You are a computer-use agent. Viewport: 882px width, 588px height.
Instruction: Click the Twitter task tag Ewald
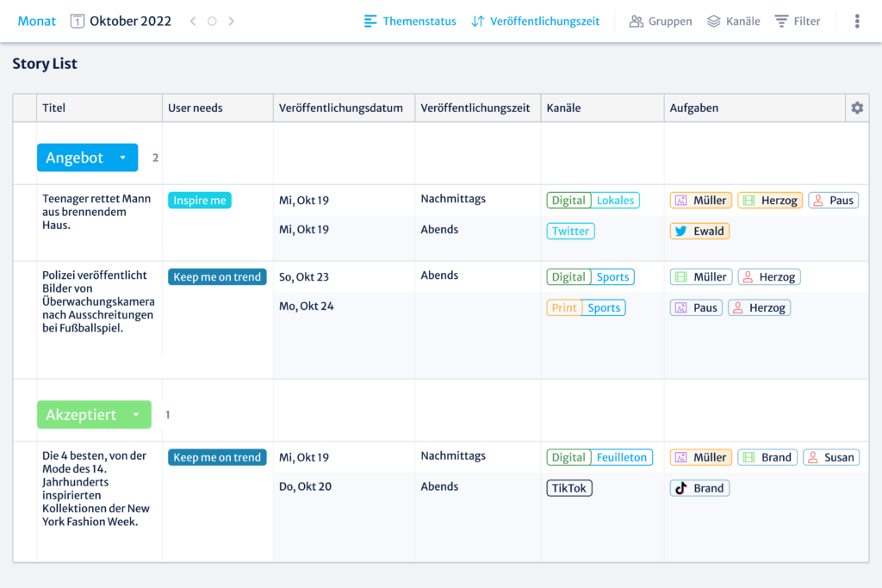(x=699, y=231)
